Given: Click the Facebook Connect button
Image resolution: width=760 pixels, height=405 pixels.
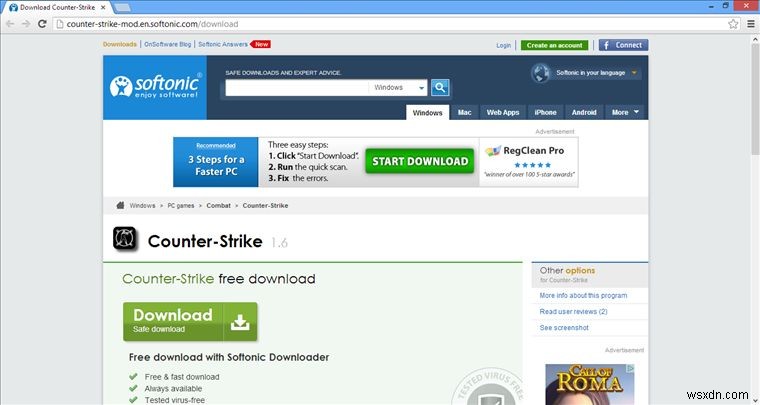Looking at the screenshot, I should pos(623,45).
